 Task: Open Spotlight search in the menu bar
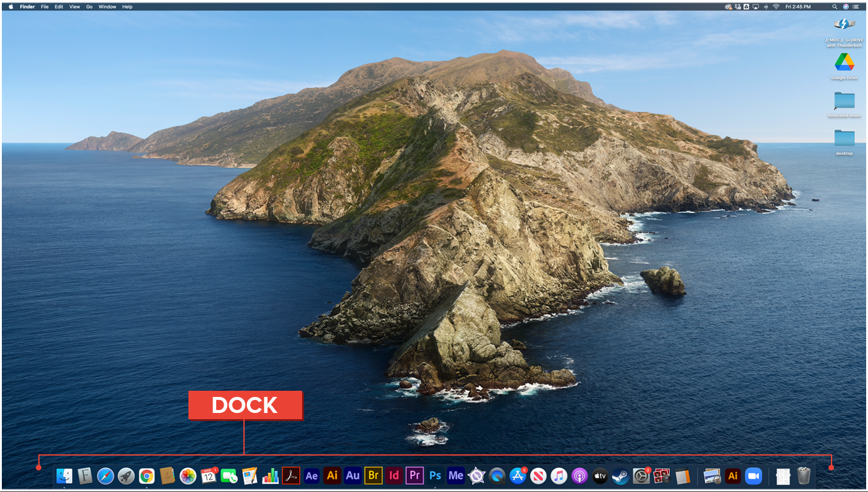[835, 7]
